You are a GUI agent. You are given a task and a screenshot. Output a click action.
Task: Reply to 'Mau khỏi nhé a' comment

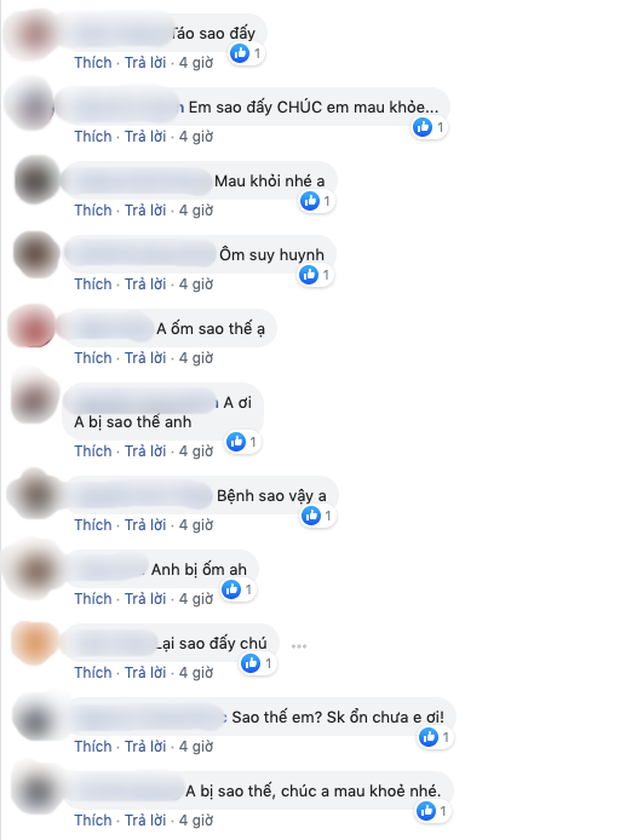145,210
